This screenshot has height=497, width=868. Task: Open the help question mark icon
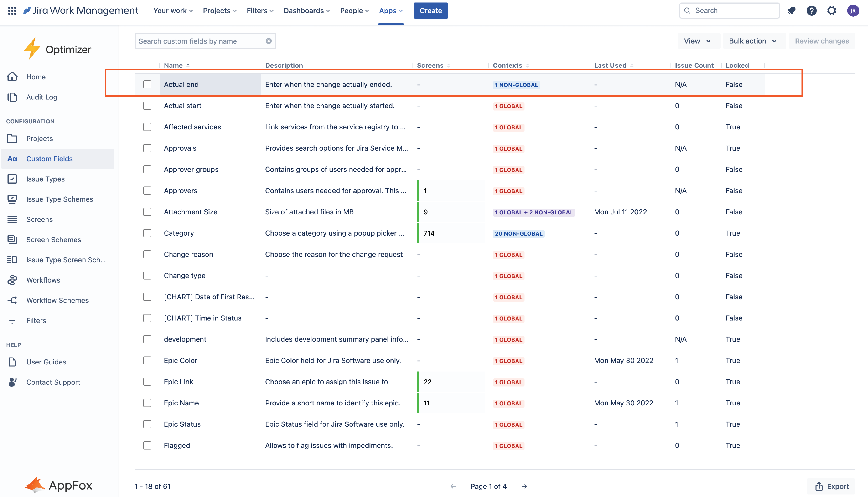pyautogui.click(x=811, y=11)
